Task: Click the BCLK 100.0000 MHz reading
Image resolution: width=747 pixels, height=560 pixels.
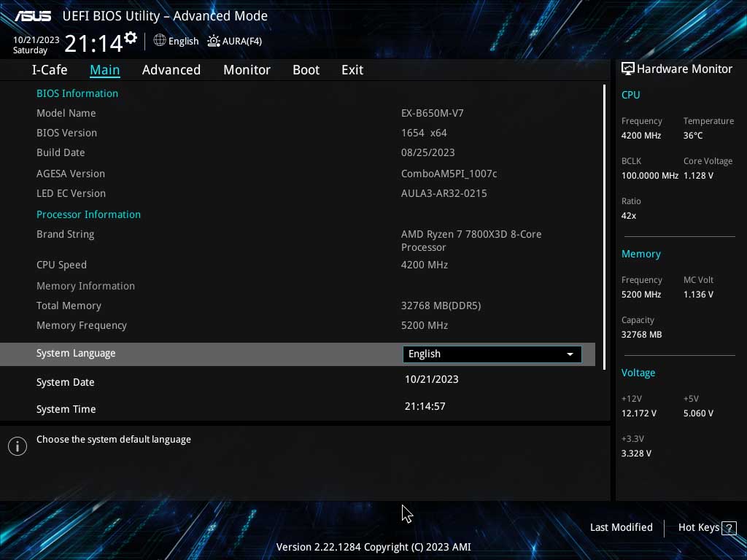Action: 650,176
